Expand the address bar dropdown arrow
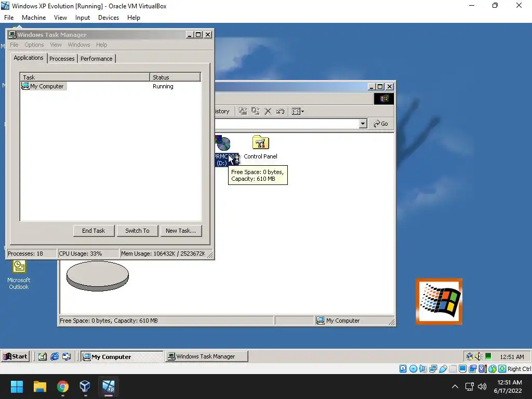 click(x=363, y=124)
